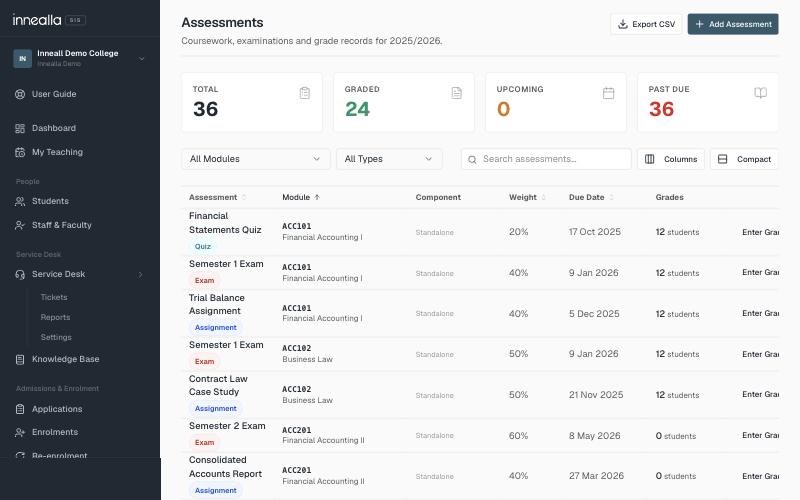Click the Columns layout icon
The width and height of the screenshot is (800, 500).
pyautogui.click(x=649, y=159)
